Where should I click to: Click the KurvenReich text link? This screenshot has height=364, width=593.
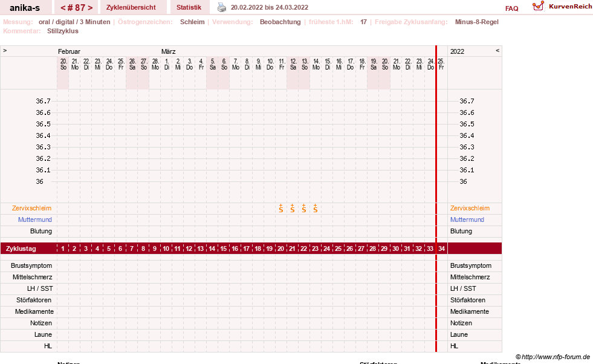570,7
